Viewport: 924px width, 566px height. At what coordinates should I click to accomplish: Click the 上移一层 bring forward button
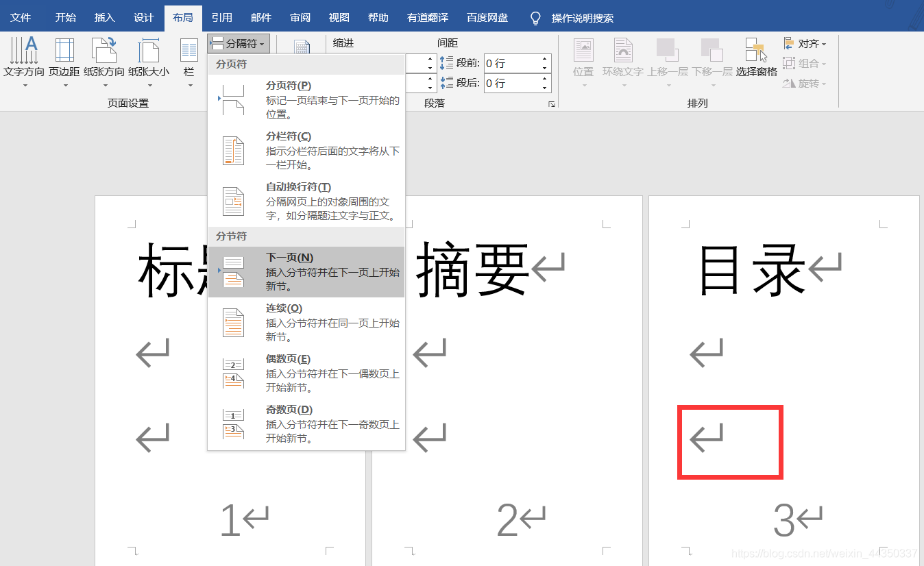pos(668,63)
